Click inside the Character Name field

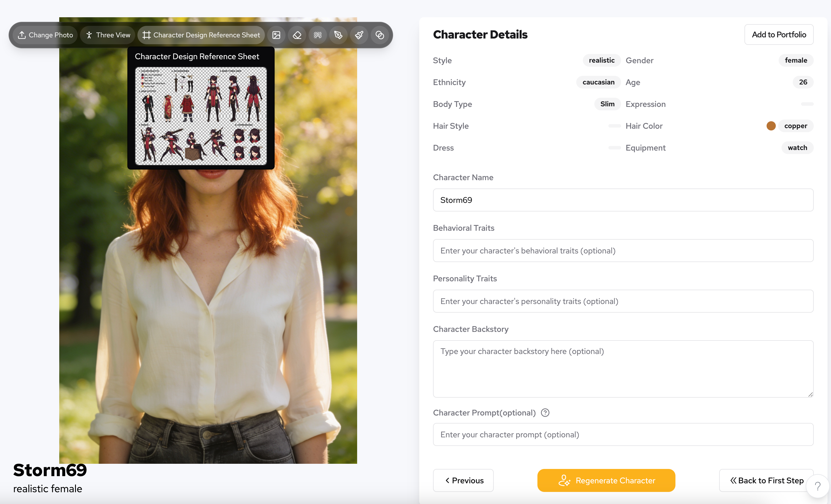pos(623,200)
